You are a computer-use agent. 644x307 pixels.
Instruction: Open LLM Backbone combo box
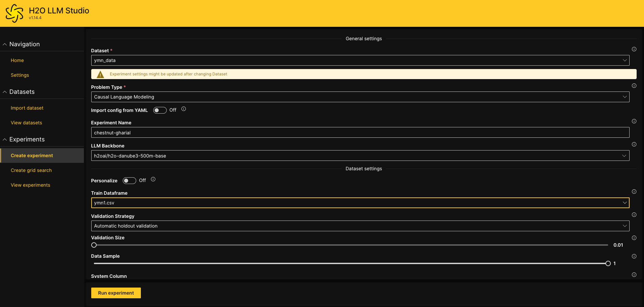point(360,156)
